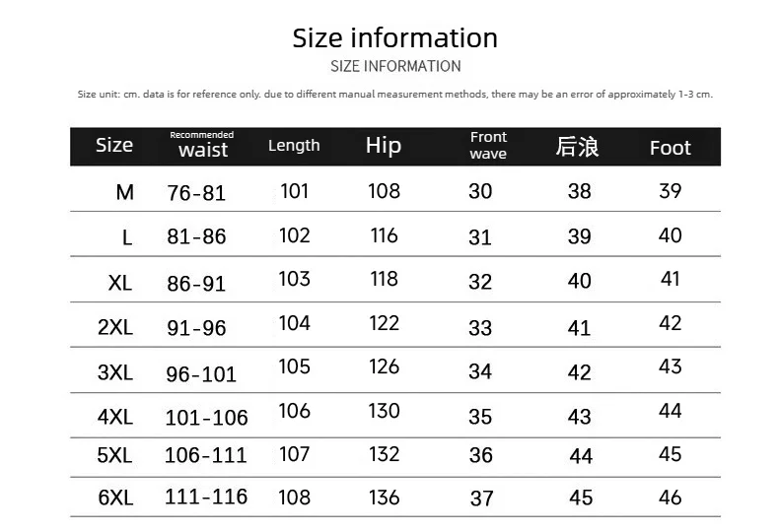Select waist range 91-96 for 2XL
The image size is (779, 532).
[196, 328]
